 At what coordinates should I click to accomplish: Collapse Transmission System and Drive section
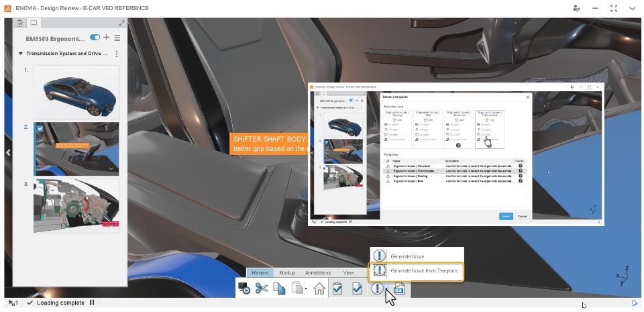(x=21, y=54)
